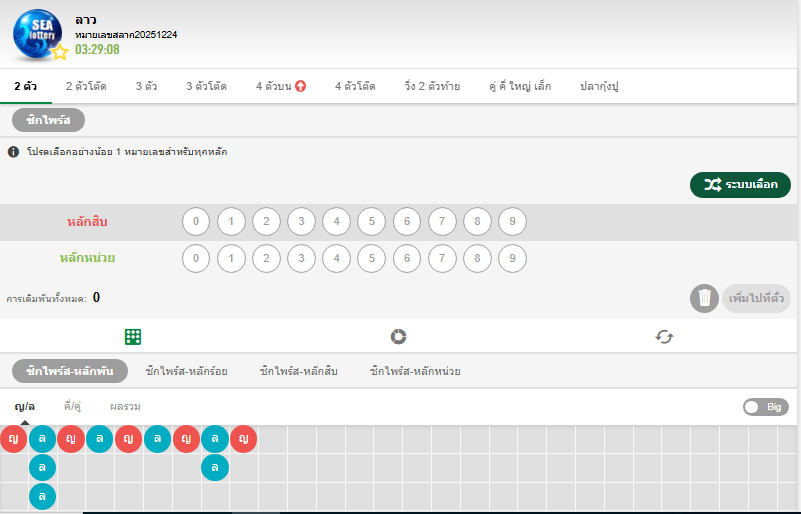Select units digit 9 in หลักหน่วย row

pos(512,258)
